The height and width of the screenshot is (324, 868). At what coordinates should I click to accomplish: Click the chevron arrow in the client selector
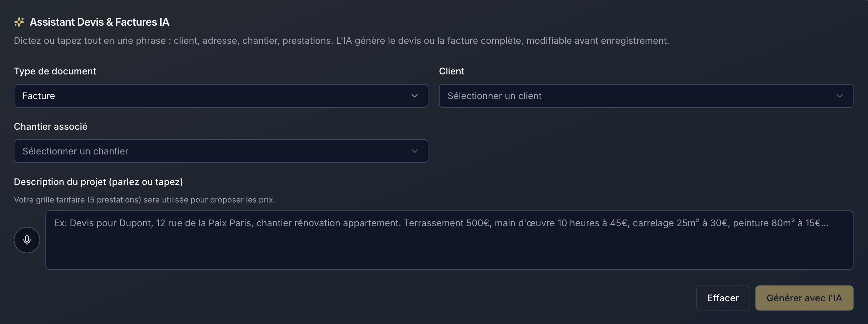(x=839, y=96)
